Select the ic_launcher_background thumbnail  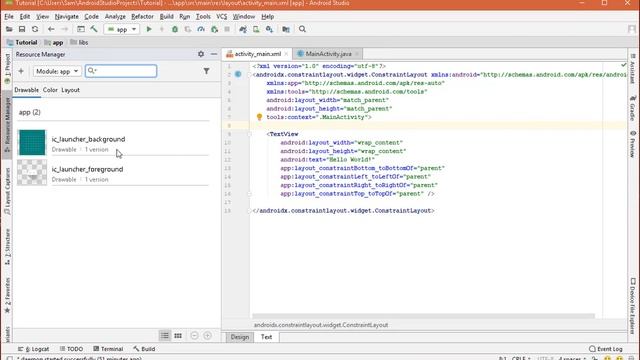pos(32,142)
